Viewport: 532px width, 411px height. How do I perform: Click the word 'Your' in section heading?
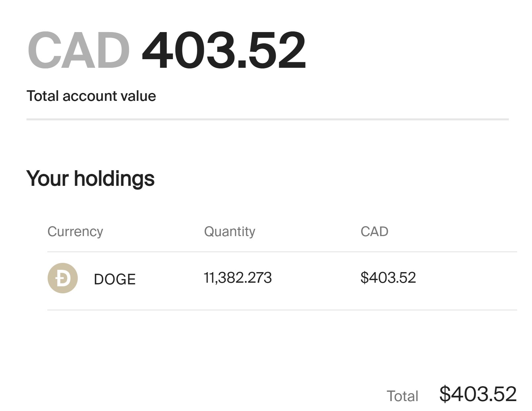coord(47,179)
